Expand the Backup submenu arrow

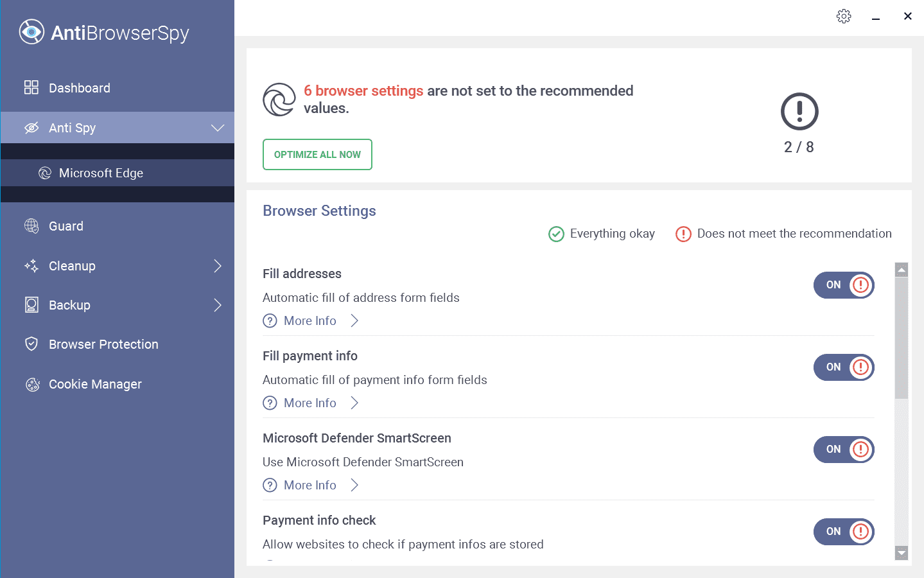coord(218,305)
